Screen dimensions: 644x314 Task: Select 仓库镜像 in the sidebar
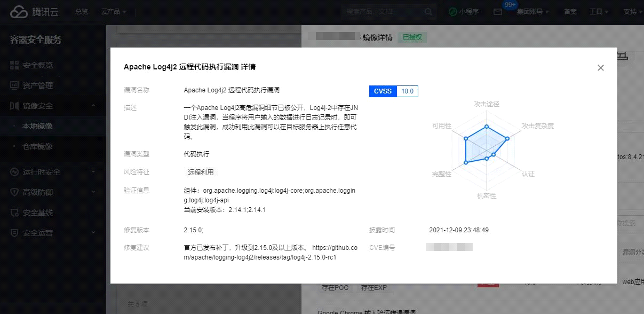click(37, 146)
